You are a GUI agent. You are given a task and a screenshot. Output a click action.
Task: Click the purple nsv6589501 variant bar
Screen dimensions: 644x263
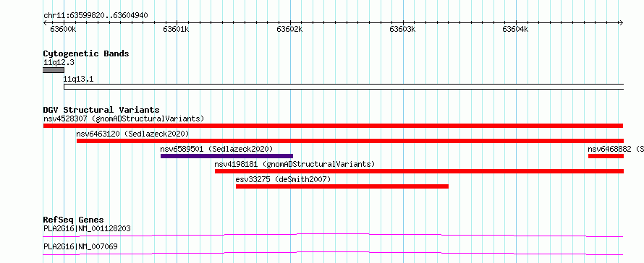pos(226,156)
